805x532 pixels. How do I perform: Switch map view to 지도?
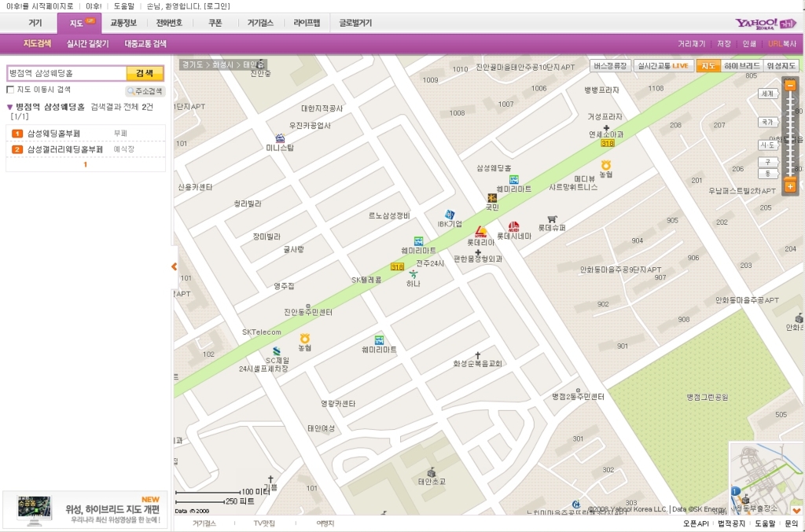708,66
